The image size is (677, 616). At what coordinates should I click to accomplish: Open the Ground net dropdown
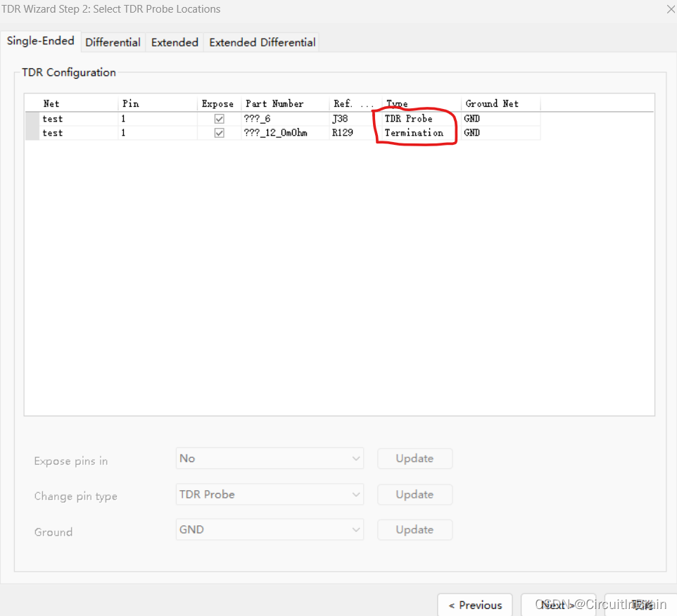tap(270, 530)
